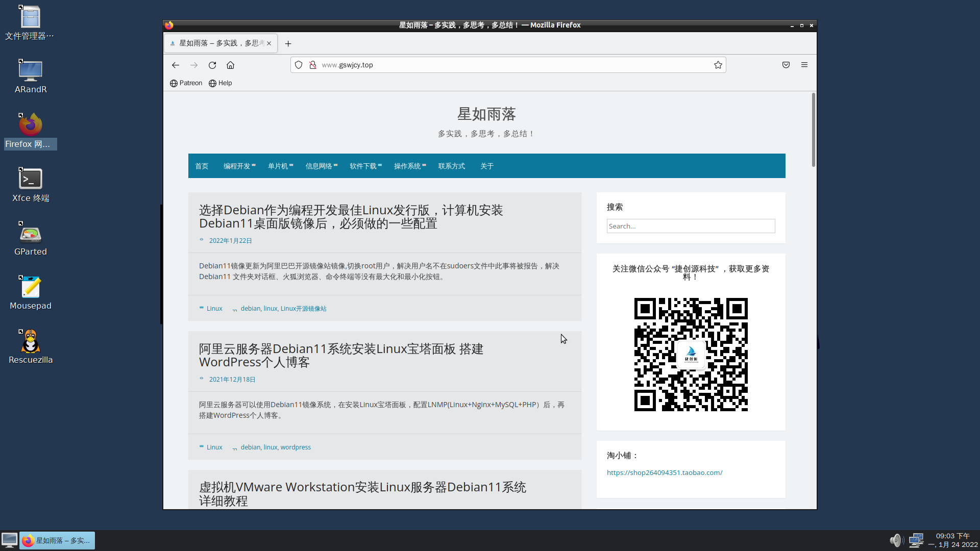The width and height of the screenshot is (980, 551).
Task: Open the 联系方式 menu item
Action: 452,166
